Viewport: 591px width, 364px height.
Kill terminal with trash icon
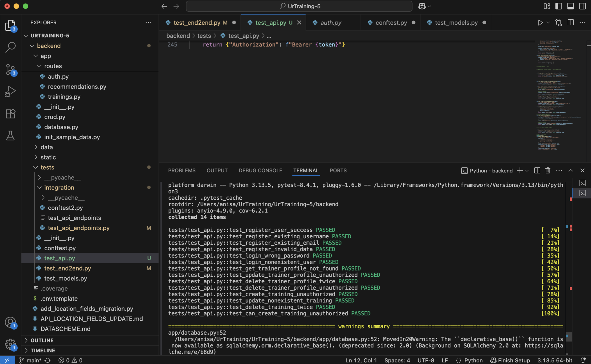(548, 171)
